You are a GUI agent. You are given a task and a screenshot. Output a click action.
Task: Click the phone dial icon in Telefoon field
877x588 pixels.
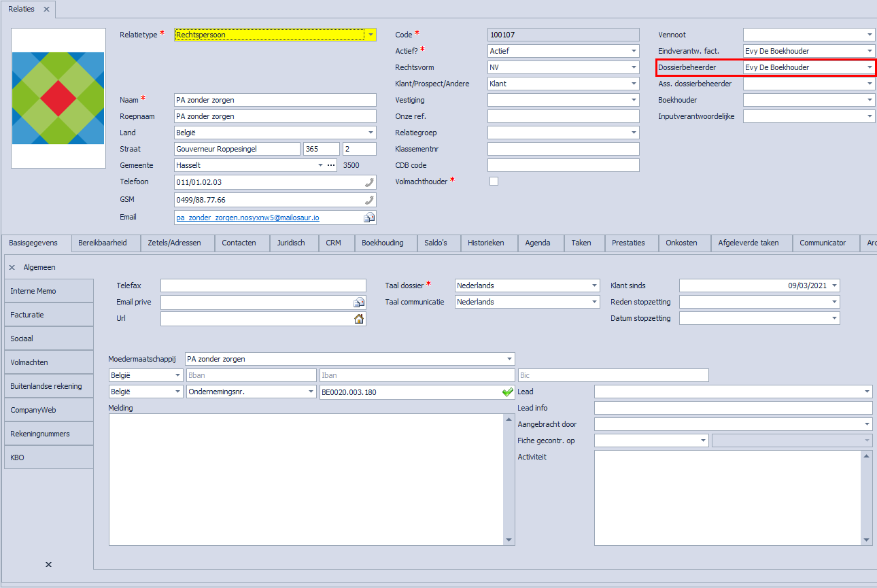(369, 182)
